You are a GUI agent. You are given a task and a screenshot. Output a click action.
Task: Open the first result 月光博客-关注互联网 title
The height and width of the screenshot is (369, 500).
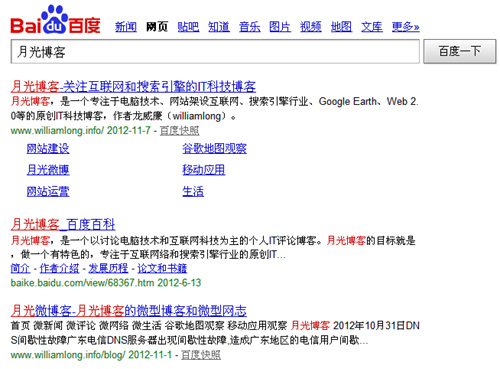point(133,86)
